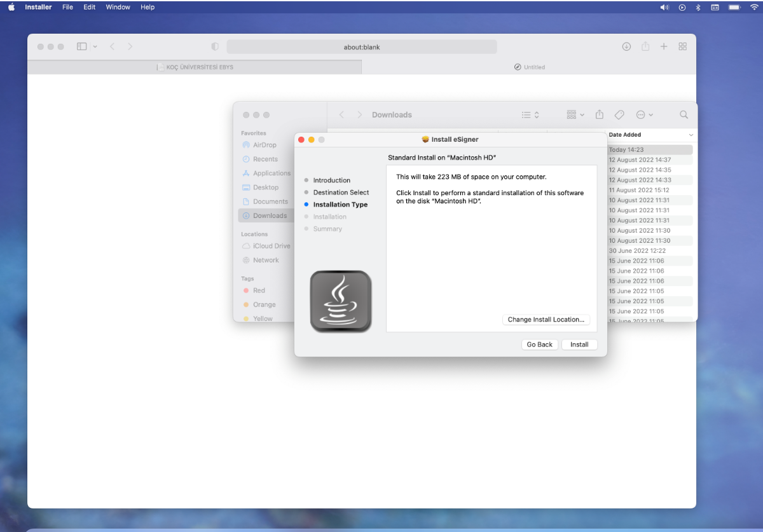Click the Tags icon in Finder toolbar
This screenshot has width=763, height=532.
point(619,114)
